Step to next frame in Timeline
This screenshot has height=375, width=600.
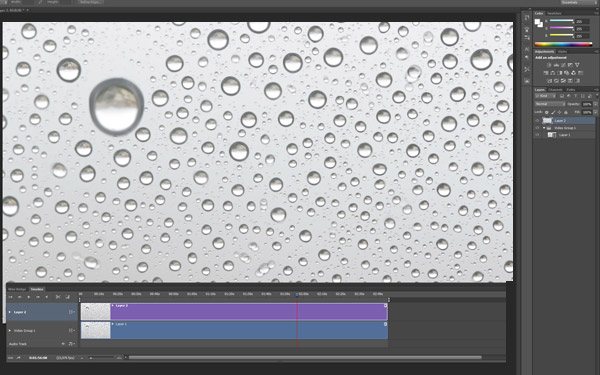tap(38, 297)
